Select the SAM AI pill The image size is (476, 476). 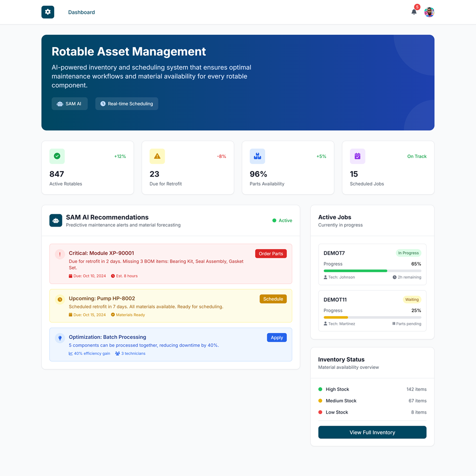click(69, 104)
